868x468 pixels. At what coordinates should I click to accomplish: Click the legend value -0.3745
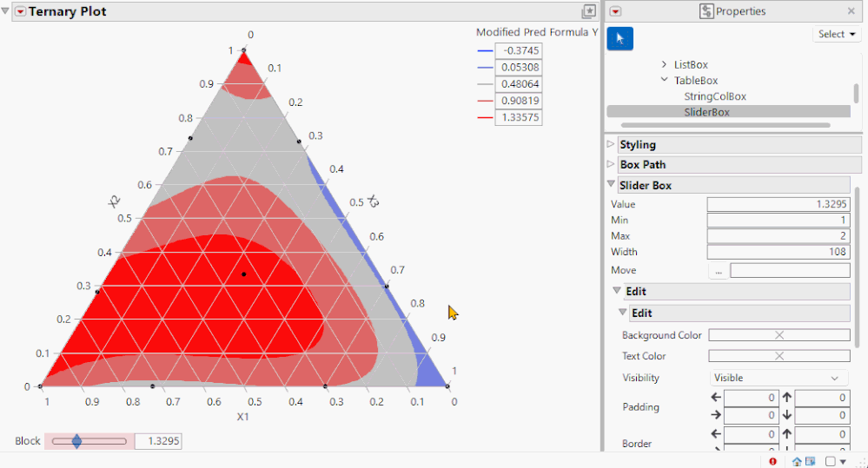pyautogui.click(x=518, y=50)
